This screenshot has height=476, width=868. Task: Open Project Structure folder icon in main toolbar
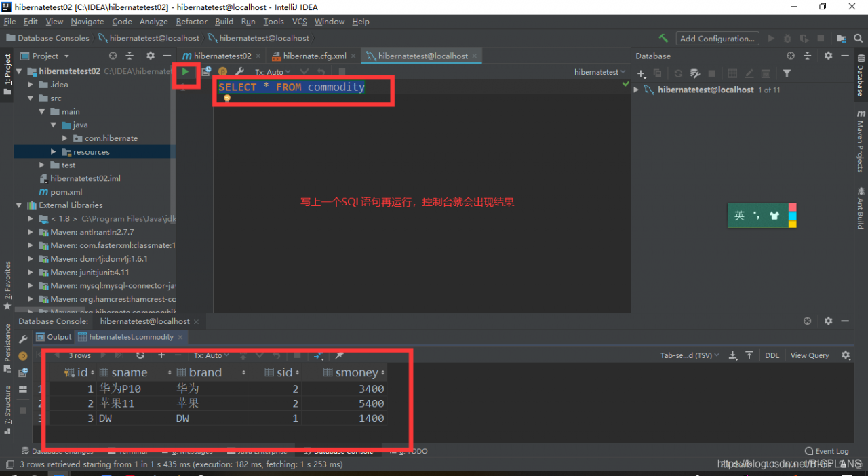[x=841, y=39]
